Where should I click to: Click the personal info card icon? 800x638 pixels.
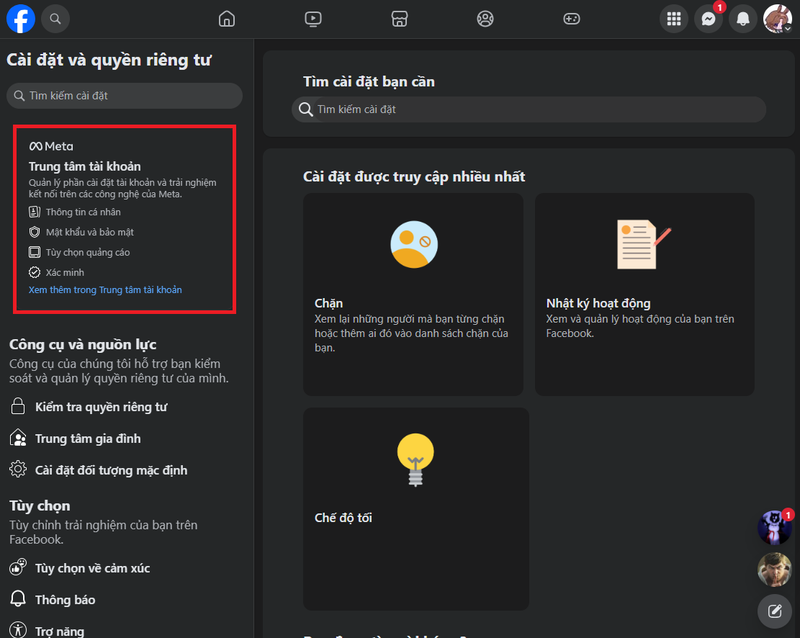coord(34,212)
